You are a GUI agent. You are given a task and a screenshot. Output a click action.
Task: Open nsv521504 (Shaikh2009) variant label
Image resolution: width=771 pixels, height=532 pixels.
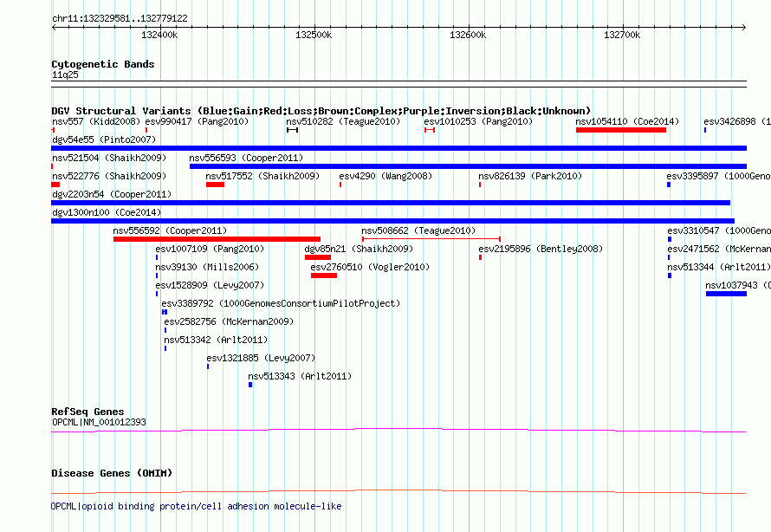point(109,158)
